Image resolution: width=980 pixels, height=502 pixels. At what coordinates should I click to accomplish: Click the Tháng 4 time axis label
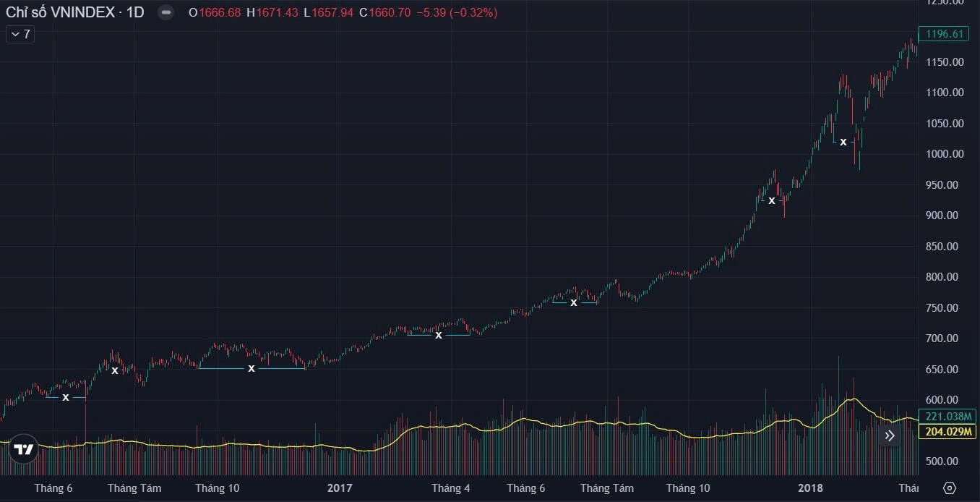click(451, 488)
